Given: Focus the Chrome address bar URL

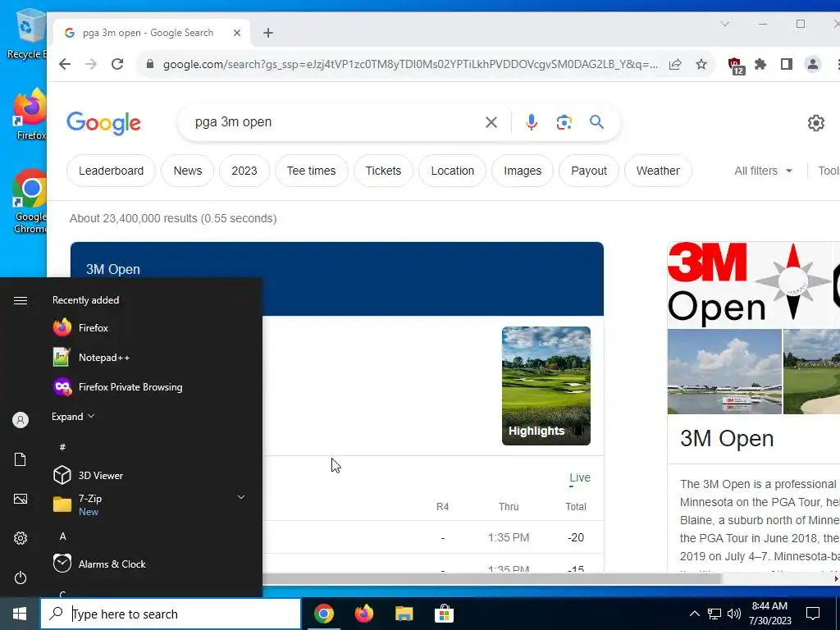Looking at the screenshot, I should (x=410, y=64).
